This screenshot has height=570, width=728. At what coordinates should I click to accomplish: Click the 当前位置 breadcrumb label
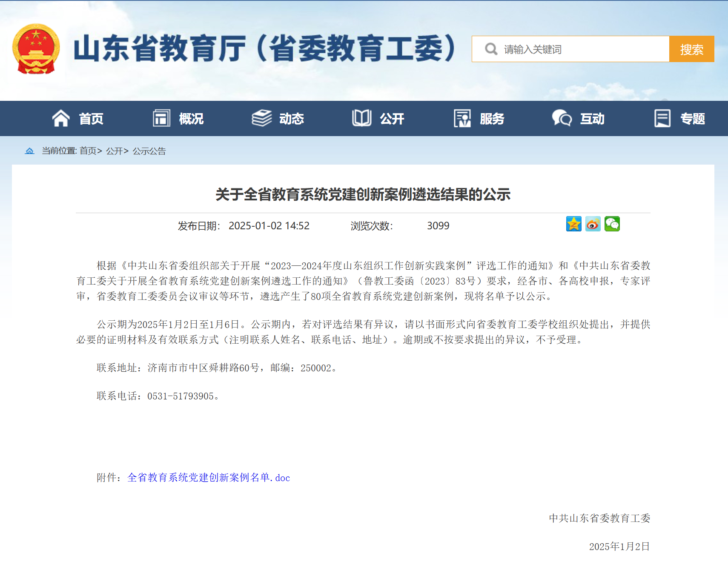point(59,151)
